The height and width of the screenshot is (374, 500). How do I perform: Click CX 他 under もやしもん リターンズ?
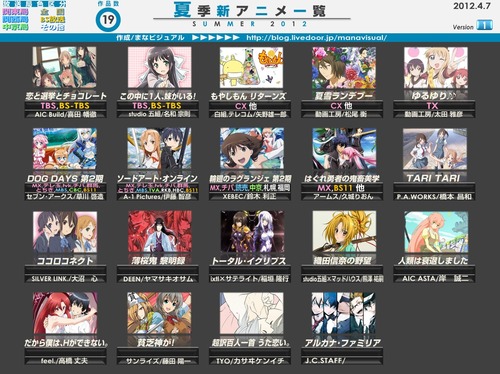tap(246, 106)
